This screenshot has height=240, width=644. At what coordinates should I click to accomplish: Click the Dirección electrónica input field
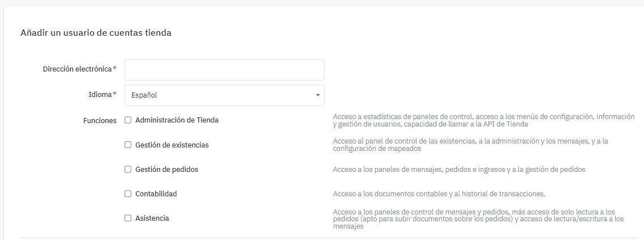(x=224, y=70)
